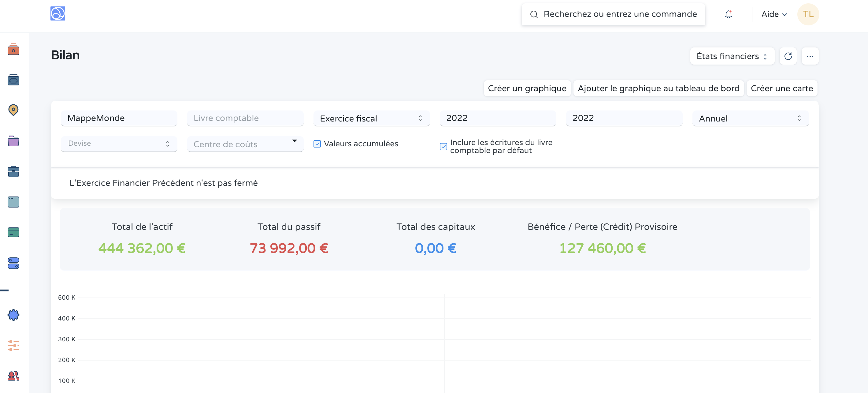Uncheck Valeurs accumulées

click(317, 144)
